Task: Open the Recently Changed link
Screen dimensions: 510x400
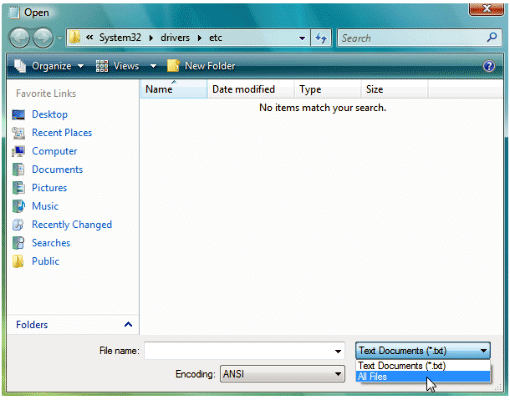Action: (72, 225)
